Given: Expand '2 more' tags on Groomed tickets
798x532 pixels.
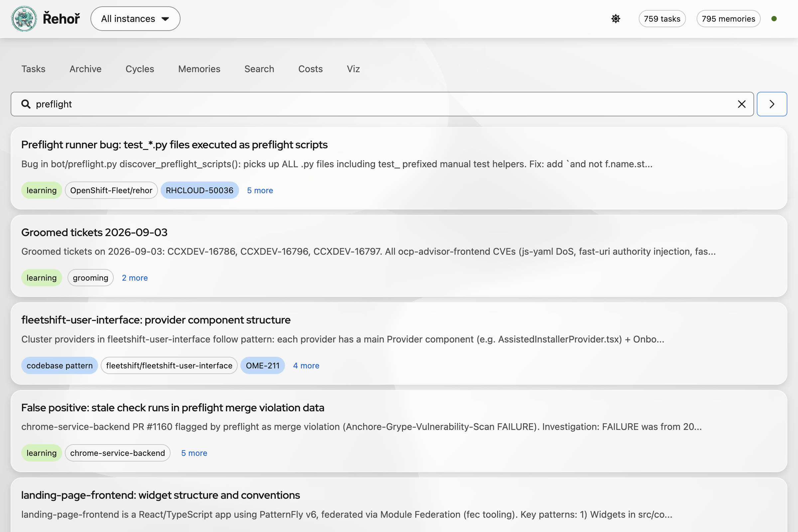Looking at the screenshot, I should pos(135,278).
